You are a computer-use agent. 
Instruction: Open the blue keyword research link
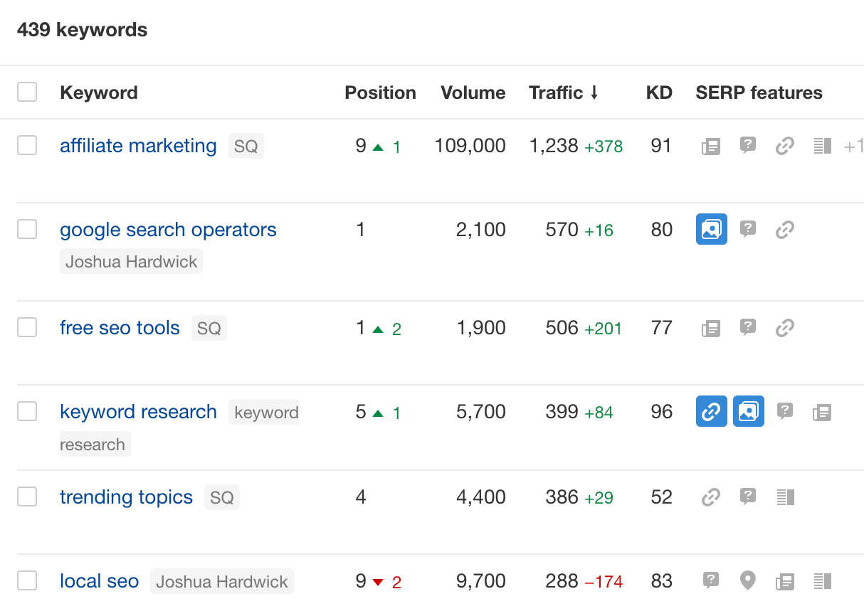[138, 412]
